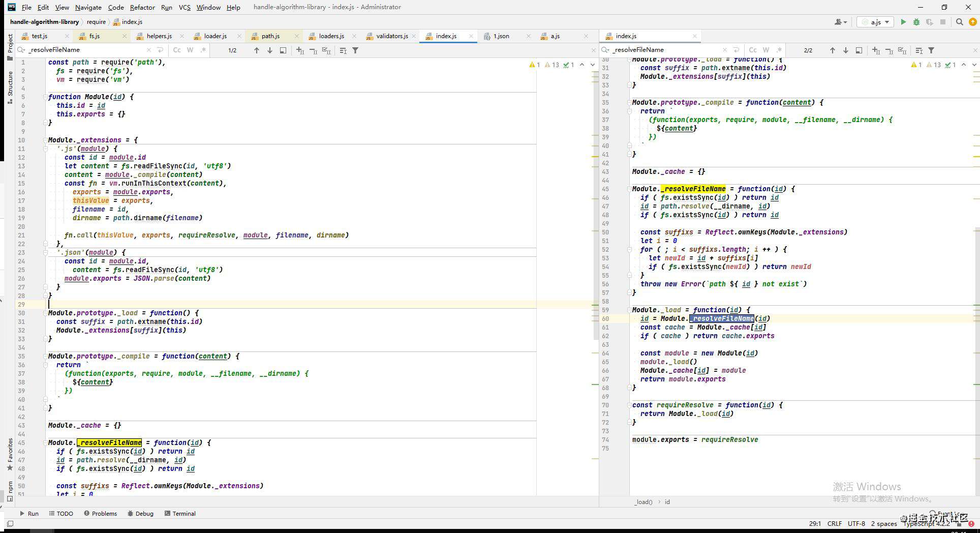This screenshot has height=533, width=980.
Task: Open the validators.js tab
Action: click(x=392, y=36)
